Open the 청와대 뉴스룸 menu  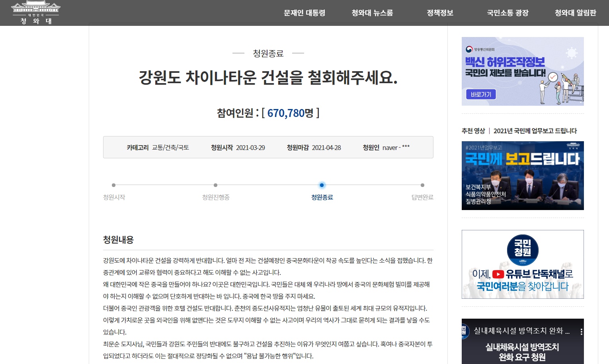tap(372, 13)
